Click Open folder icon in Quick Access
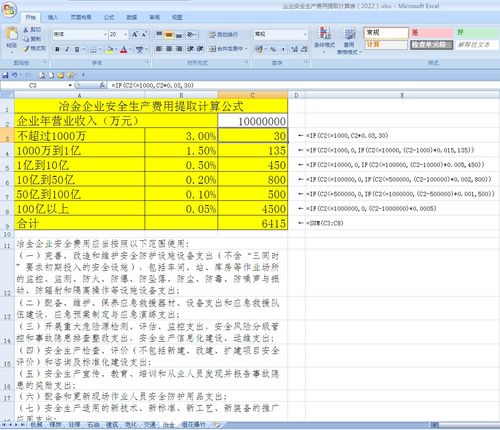500x430 pixels. point(60,75)
